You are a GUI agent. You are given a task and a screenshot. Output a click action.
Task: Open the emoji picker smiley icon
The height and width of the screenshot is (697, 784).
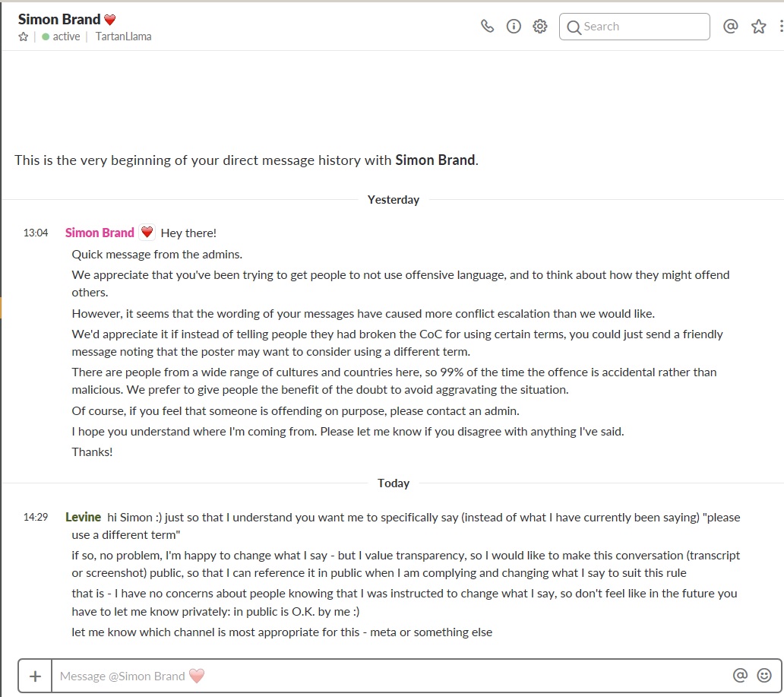pyautogui.click(x=764, y=676)
